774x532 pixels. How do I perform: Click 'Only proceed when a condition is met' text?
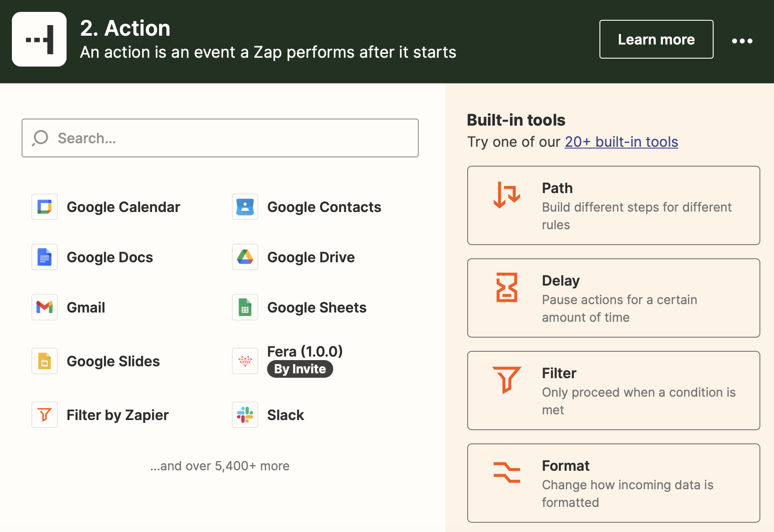pyautogui.click(x=639, y=401)
